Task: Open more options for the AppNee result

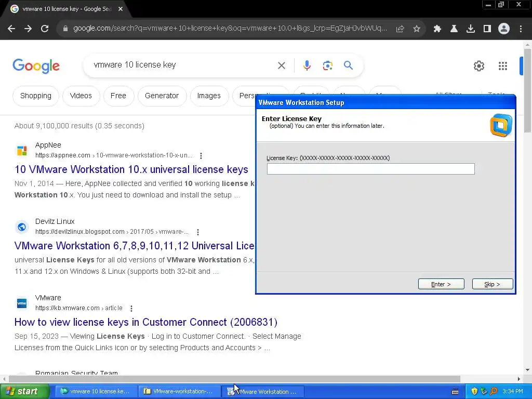Action: [x=201, y=156]
